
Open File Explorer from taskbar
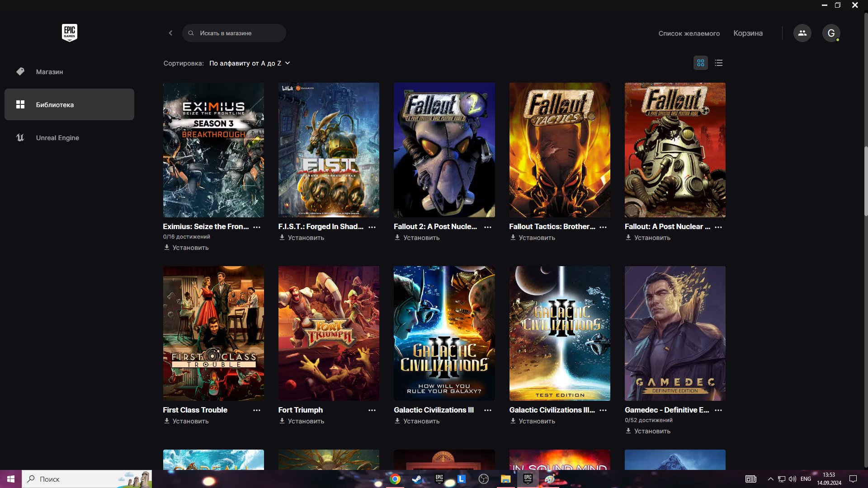(x=505, y=479)
